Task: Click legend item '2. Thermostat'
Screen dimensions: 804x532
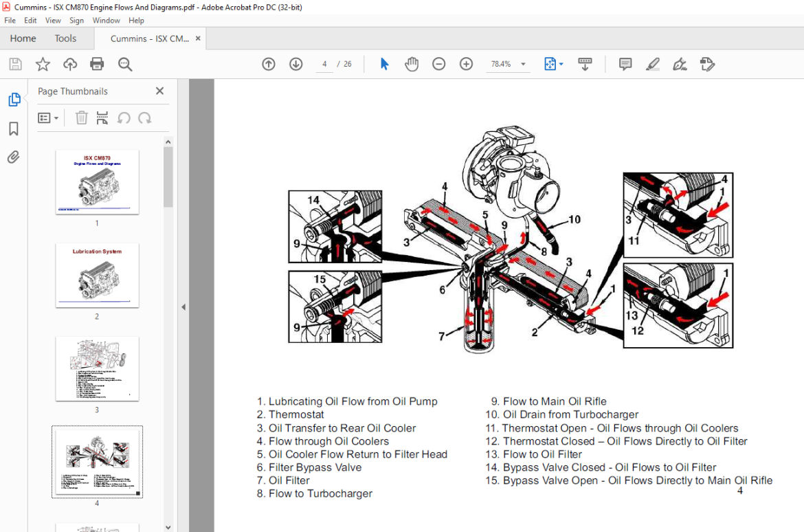Action: pyautogui.click(x=290, y=414)
